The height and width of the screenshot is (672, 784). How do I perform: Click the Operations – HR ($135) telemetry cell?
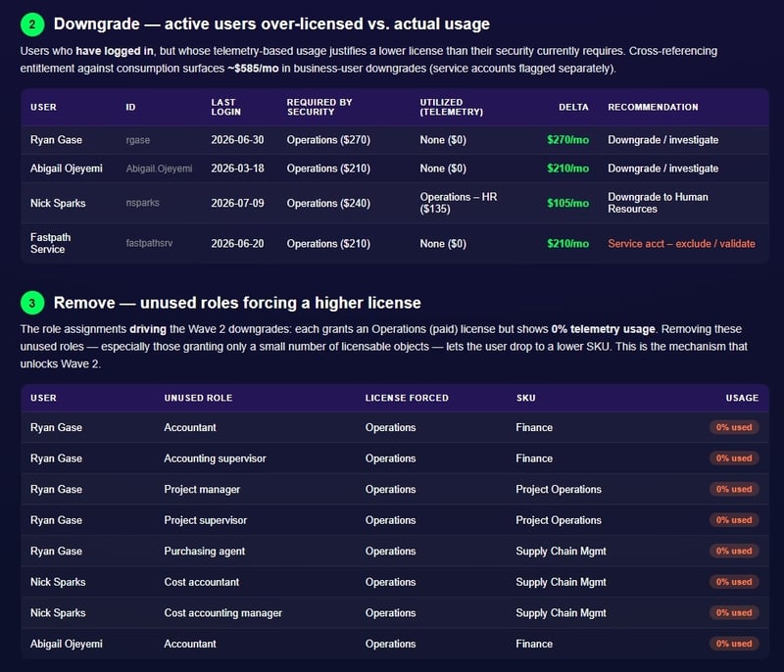click(459, 203)
